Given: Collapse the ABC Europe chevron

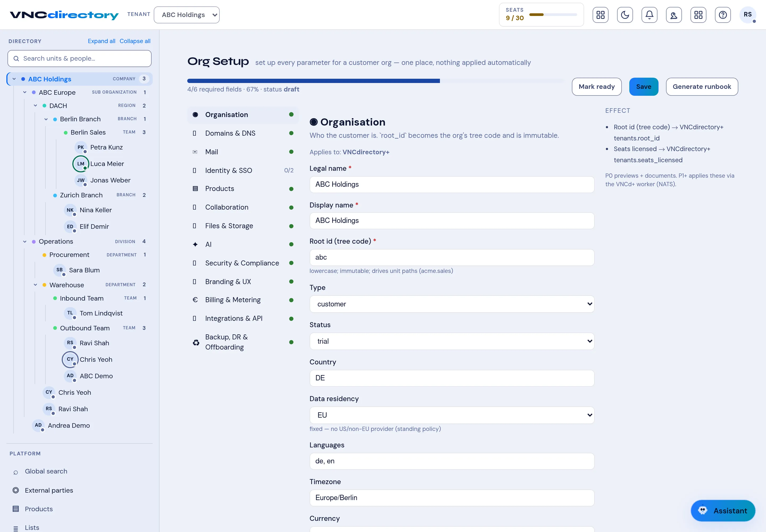Looking at the screenshot, I should [25, 92].
